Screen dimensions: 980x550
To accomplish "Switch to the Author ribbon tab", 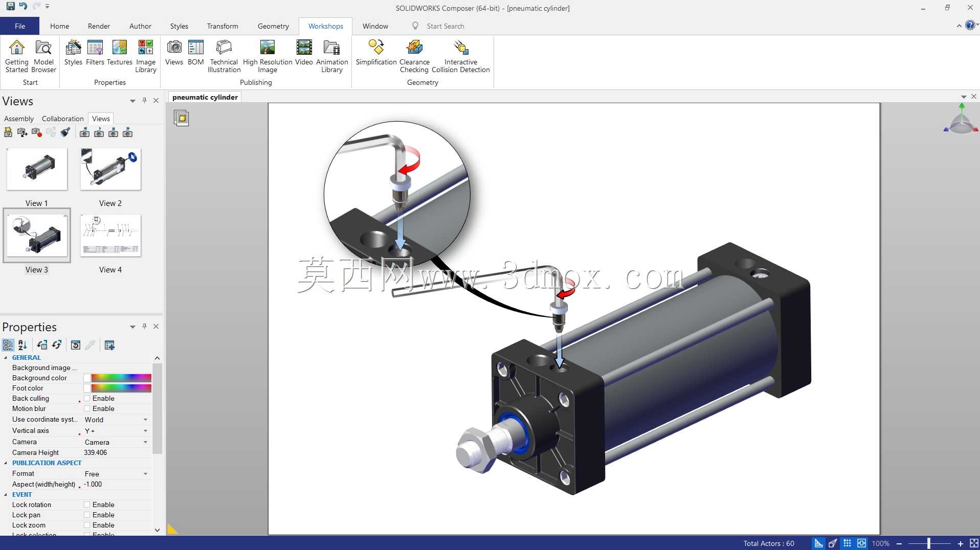I will (x=140, y=26).
